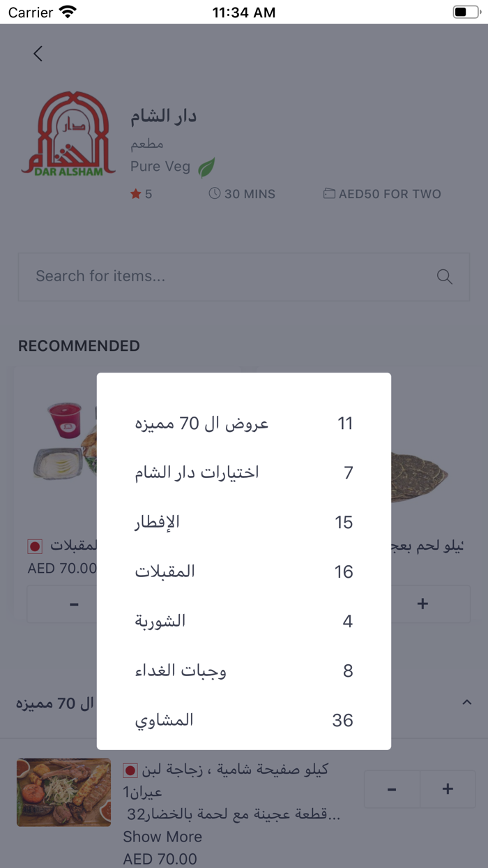Select the الإفطار menu category
Image resolution: width=488 pixels, height=868 pixels.
244,522
